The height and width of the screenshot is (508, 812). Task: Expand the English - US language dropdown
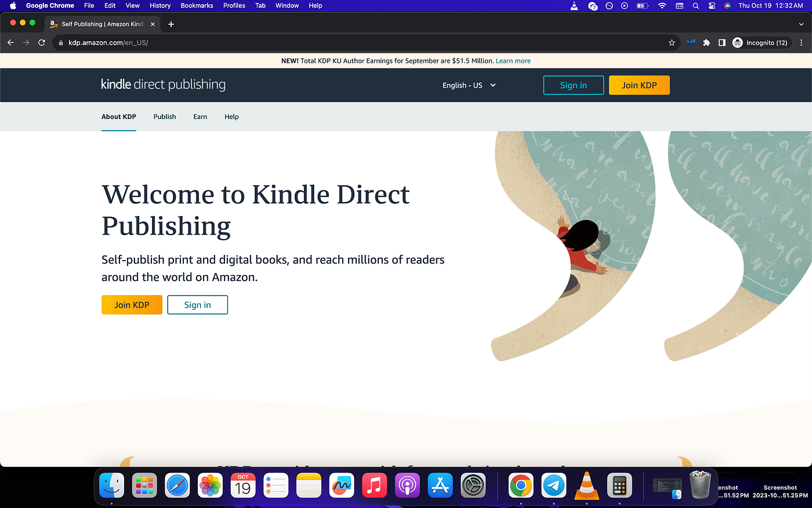tap(469, 85)
